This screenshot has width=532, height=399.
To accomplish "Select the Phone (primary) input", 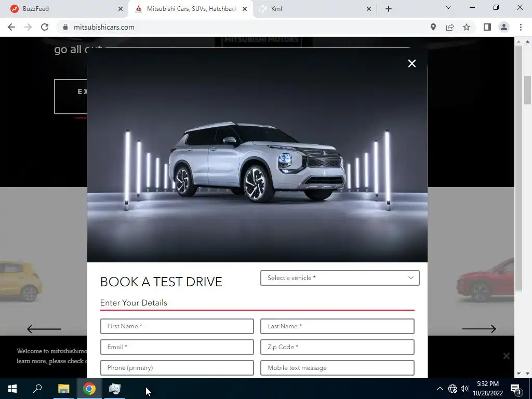I will (177, 368).
